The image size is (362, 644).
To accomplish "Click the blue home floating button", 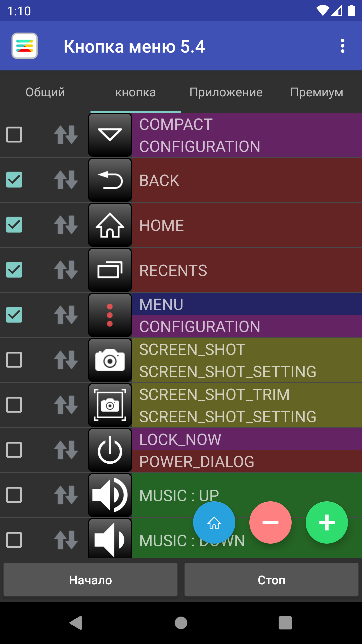I will pyautogui.click(x=214, y=522).
